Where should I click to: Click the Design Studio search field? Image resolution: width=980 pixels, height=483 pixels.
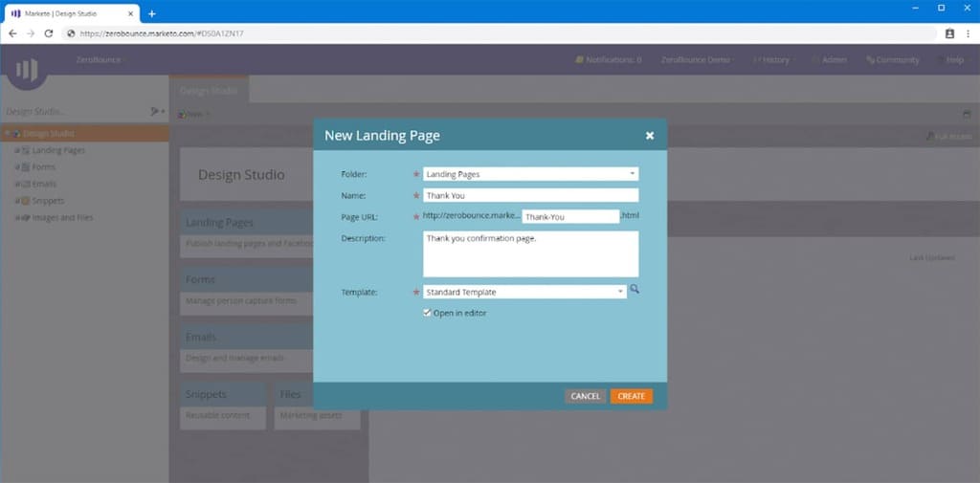(x=74, y=111)
